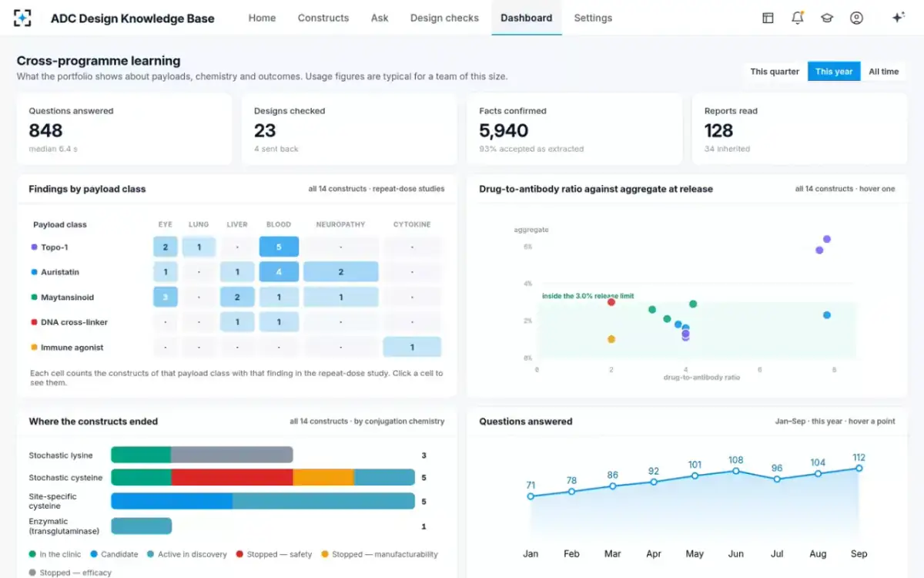
Task: Open the Reports read 128 card
Action: coord(800,129)
